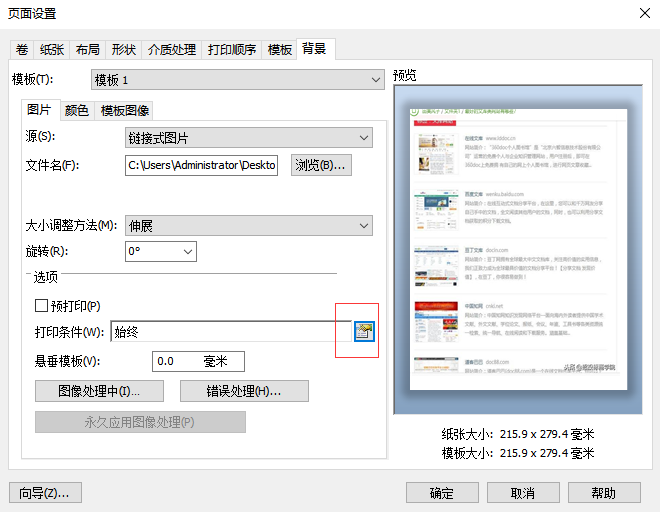The height and width of the screenshot is (512, 660).
Task: Click the 浏览 browse button
Action: pos(320,165)
